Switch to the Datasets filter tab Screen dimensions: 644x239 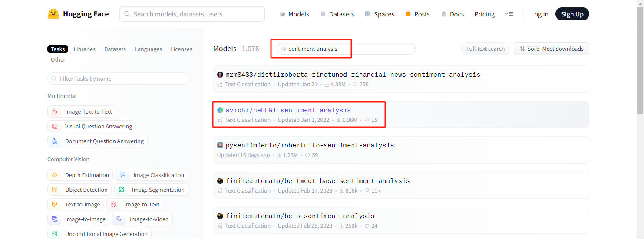115,49
